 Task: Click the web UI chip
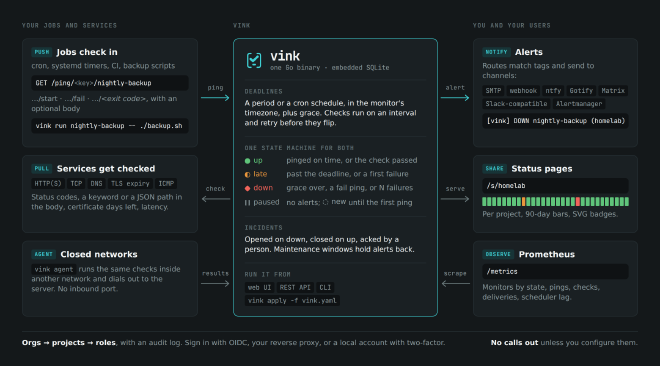click(x=259, y=288)
